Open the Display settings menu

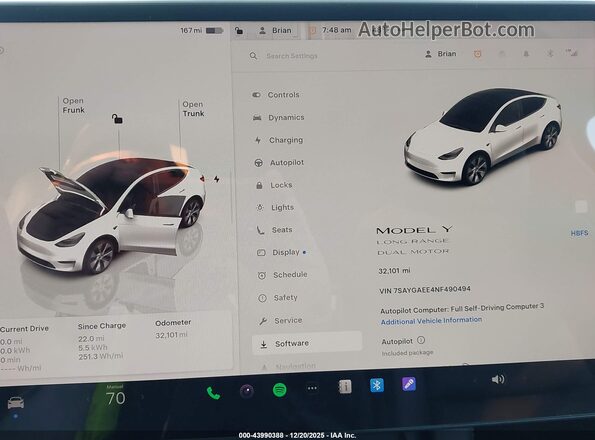[282, 252]
